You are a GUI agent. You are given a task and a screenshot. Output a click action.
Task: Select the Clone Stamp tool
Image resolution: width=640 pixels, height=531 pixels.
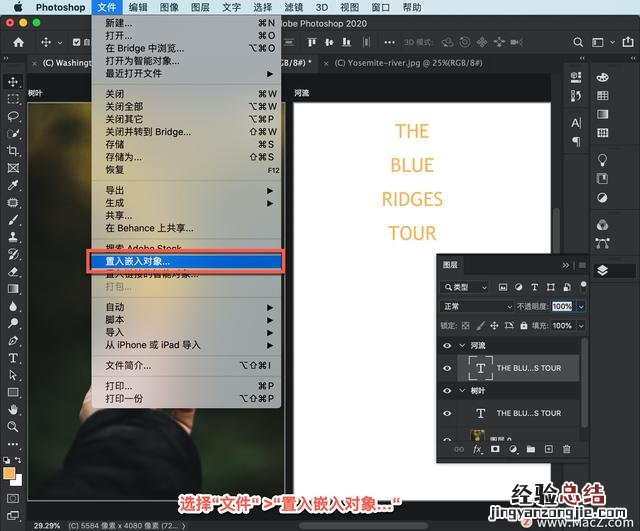[13, 237]
